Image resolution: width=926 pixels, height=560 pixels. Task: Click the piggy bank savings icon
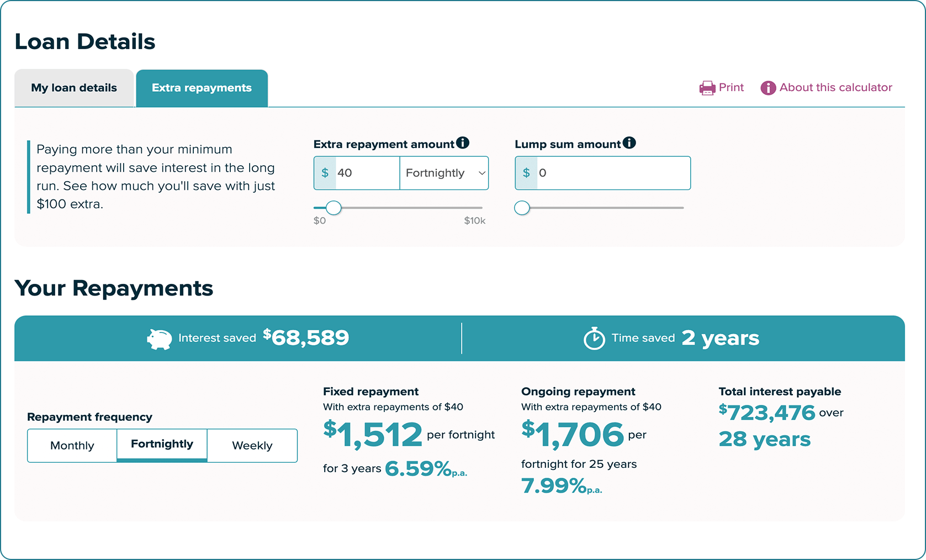pos(158,338)
